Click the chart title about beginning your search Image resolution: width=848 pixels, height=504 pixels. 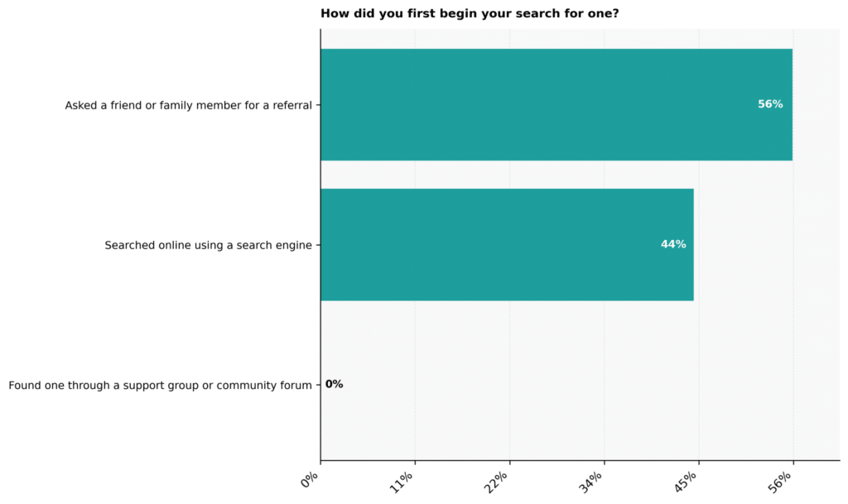[x=470, y=13]
